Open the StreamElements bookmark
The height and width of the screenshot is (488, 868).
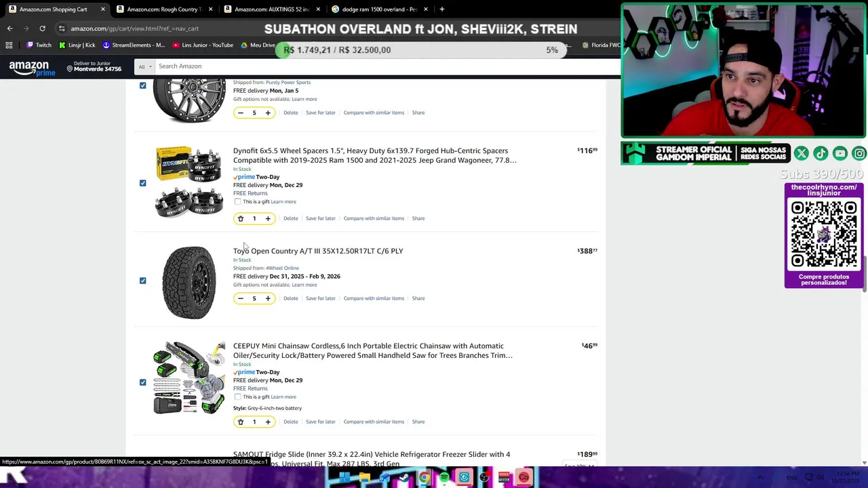(134, 45)
